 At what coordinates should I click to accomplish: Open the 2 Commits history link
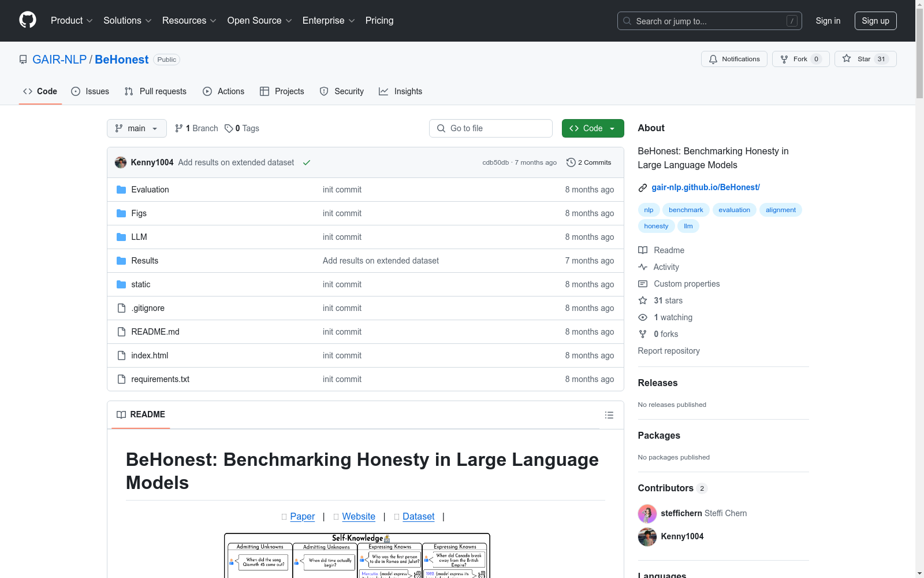[589, 162]
